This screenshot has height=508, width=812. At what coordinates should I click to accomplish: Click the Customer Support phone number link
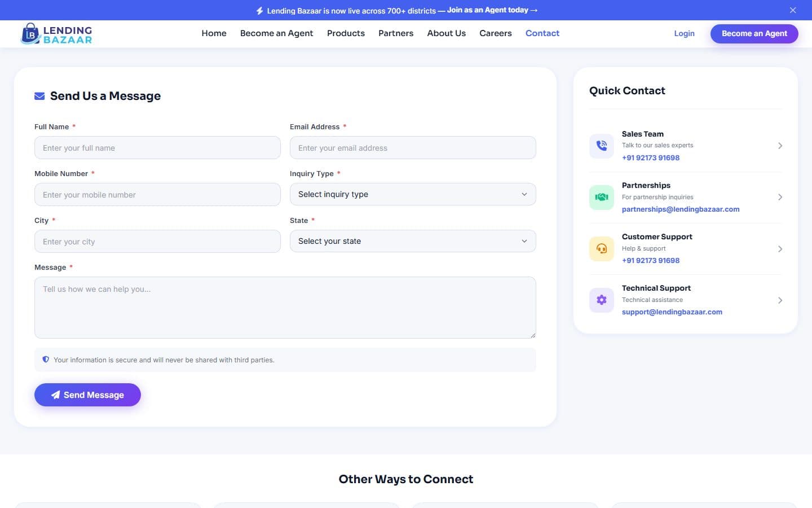click(651, 260)
